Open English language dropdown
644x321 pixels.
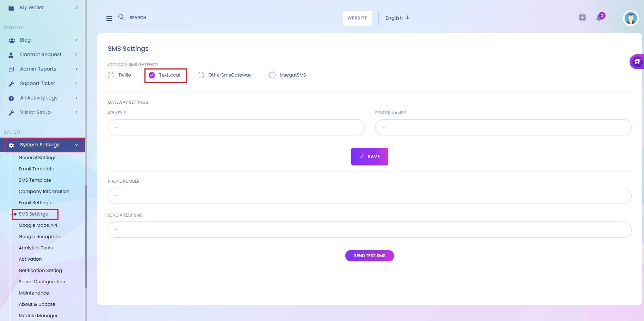pyautogui.click(x=397, y=18)
